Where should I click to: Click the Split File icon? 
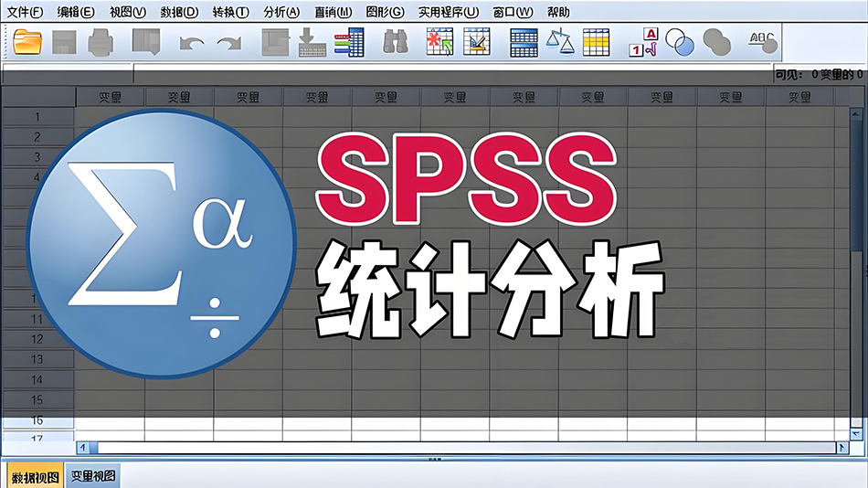click(x=524, y=43)
